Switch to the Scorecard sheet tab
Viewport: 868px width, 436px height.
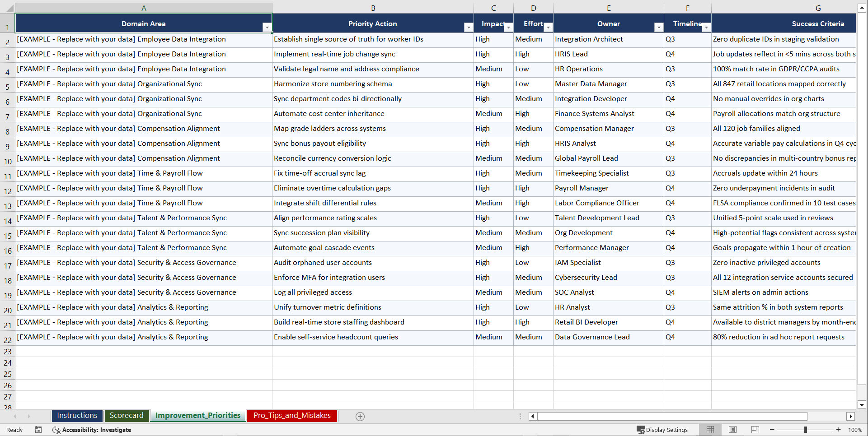[127, 416]
